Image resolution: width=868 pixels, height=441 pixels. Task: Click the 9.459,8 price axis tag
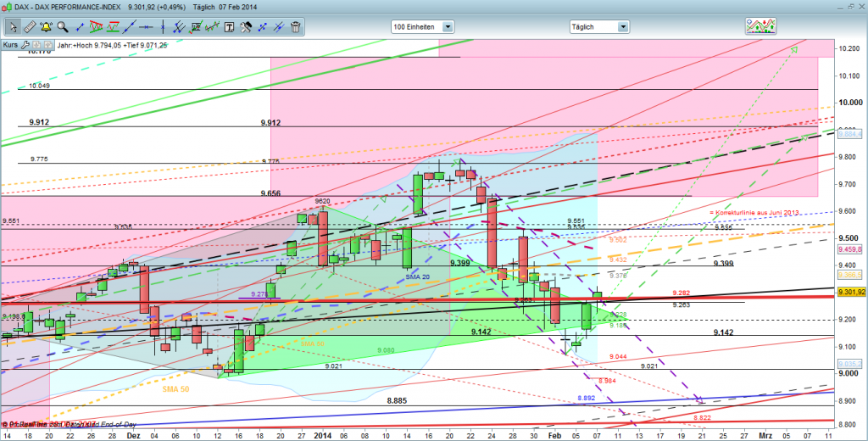click(x=852, y=249)
